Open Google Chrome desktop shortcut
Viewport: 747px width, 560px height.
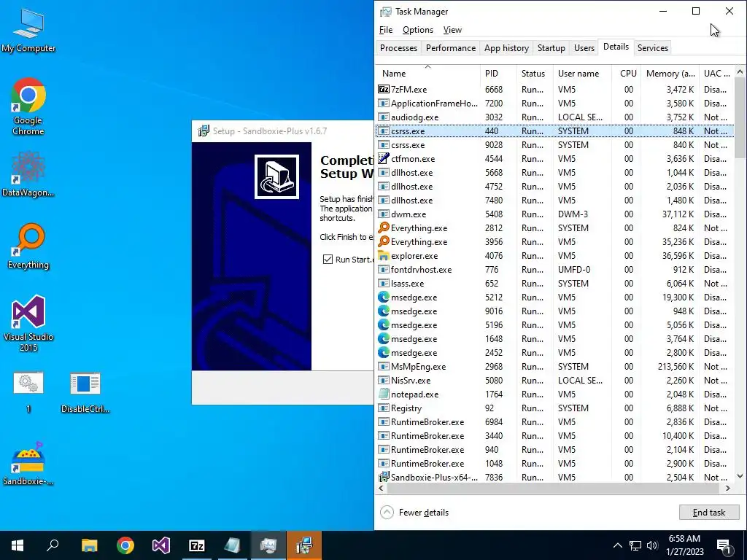(28, 106)
